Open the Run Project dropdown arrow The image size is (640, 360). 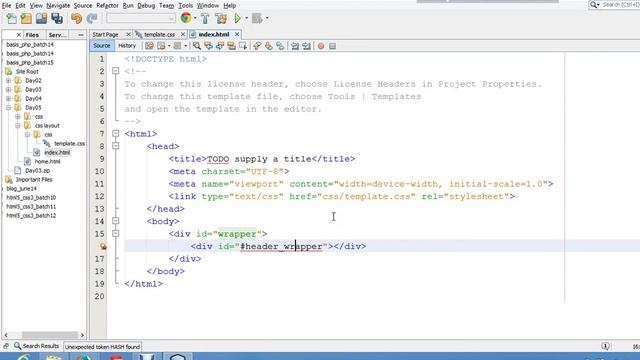(246, 18)
